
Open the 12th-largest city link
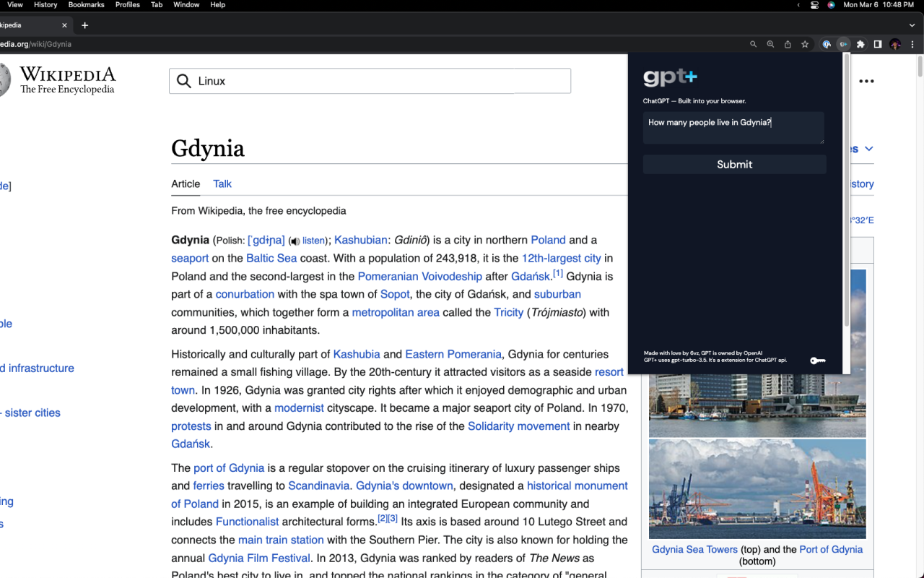click(562, 259)
